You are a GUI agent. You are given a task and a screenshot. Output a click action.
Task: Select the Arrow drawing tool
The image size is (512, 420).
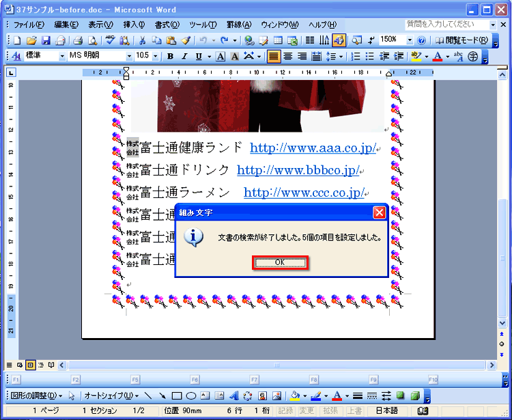coord(162,396)
